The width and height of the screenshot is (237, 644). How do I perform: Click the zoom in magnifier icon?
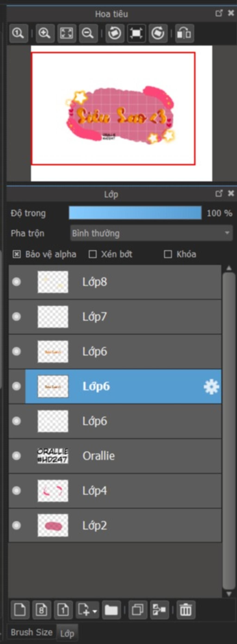45,34
